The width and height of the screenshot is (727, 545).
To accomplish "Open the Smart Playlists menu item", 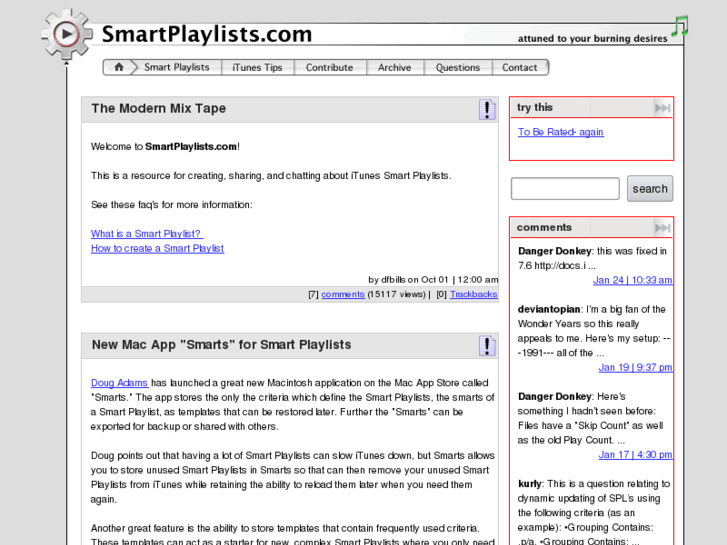I will pos(177,67).
